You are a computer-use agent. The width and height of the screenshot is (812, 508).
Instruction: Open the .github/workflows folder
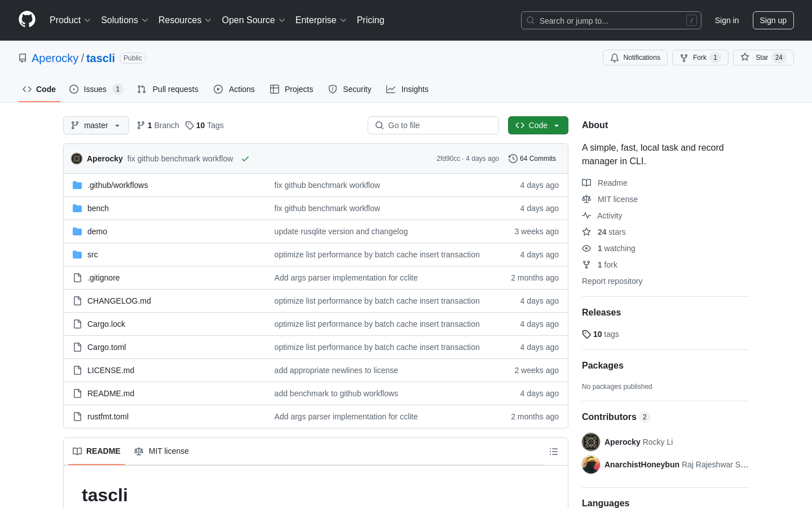point(117,185)
